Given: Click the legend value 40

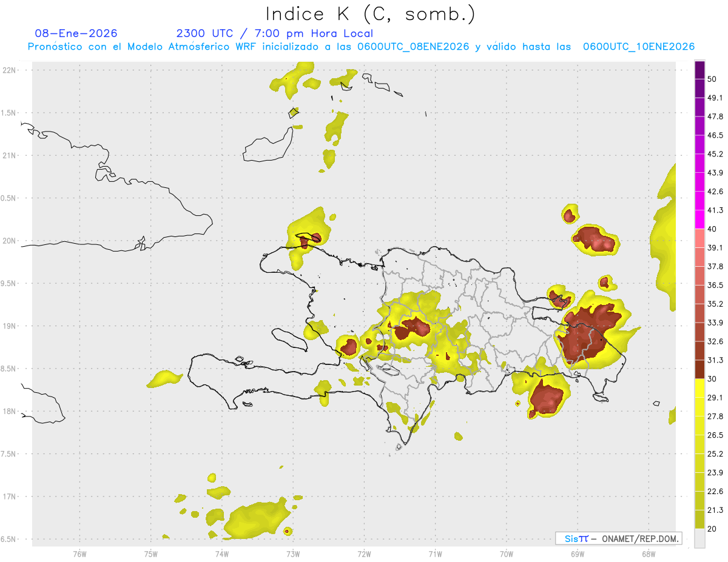Looking at the screenshot, I should coord(712,229).
